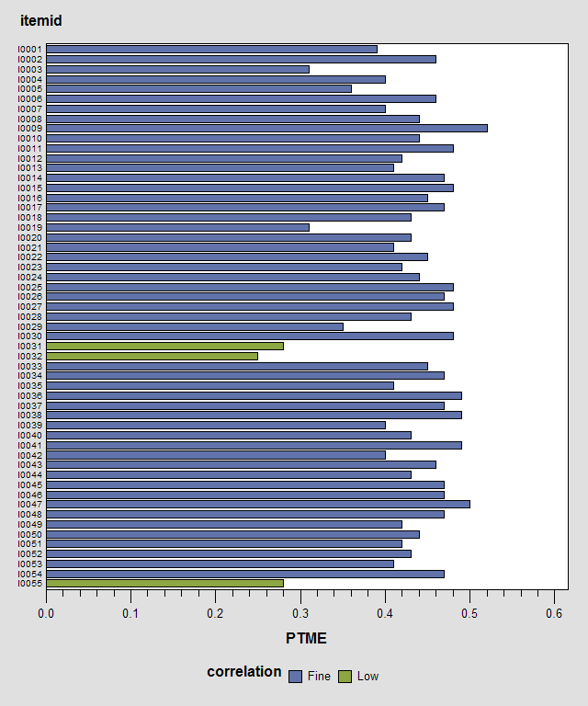Click the Low legend text

pos(368,677)
